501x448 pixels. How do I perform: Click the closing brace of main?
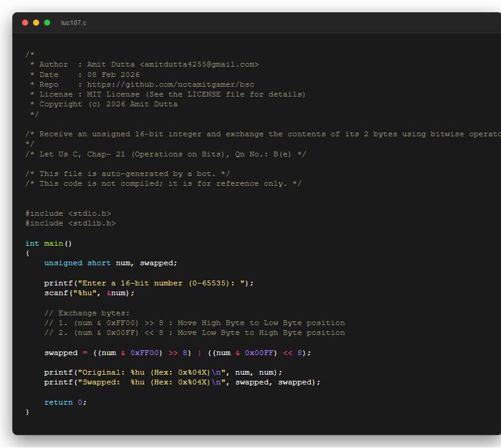click(28, 412)
